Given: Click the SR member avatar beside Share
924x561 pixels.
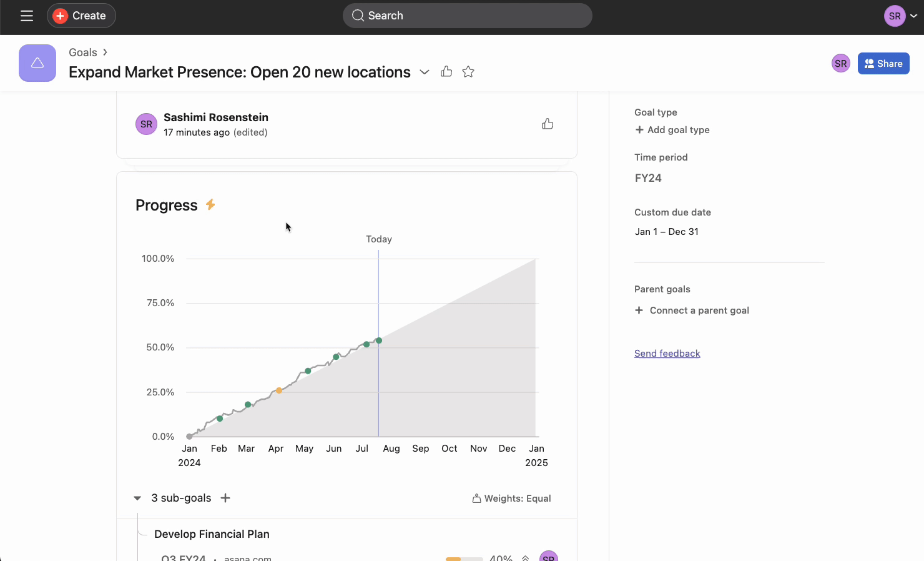Looking at the screenshot, I should click(x=840, y=63).
